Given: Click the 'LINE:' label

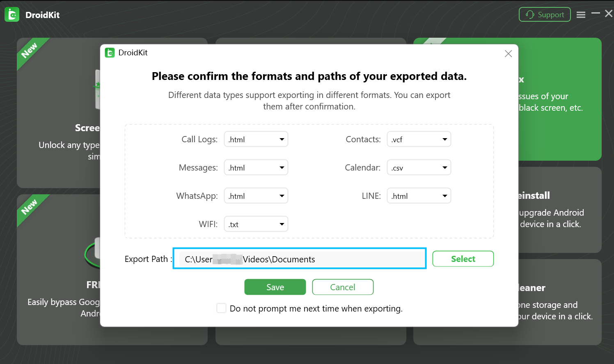Looking at the screenshot, I should (x=371, y=196).
